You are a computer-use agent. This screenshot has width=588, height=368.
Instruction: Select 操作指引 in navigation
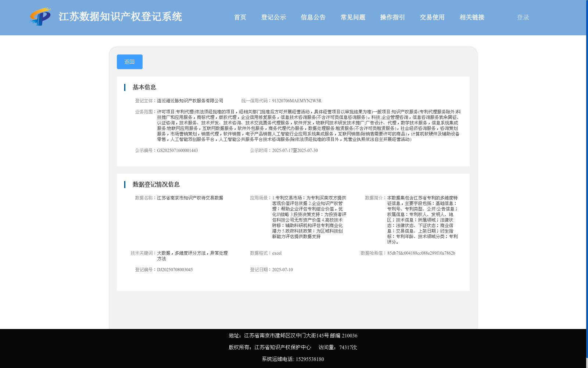point(392,17)
